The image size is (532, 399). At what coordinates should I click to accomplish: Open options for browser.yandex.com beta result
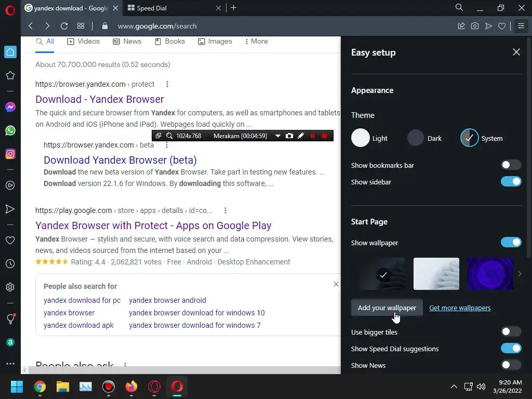pos(167,145)
